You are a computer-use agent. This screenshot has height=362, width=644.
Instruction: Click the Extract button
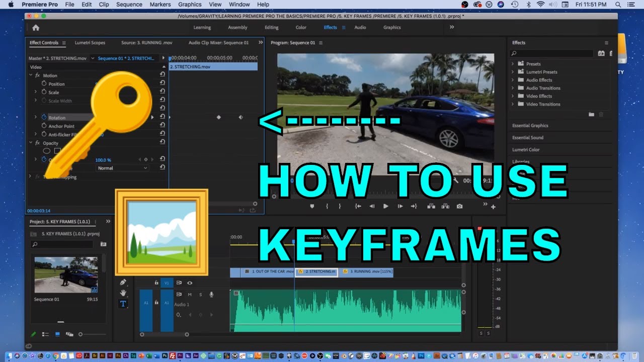coord(445,206)
